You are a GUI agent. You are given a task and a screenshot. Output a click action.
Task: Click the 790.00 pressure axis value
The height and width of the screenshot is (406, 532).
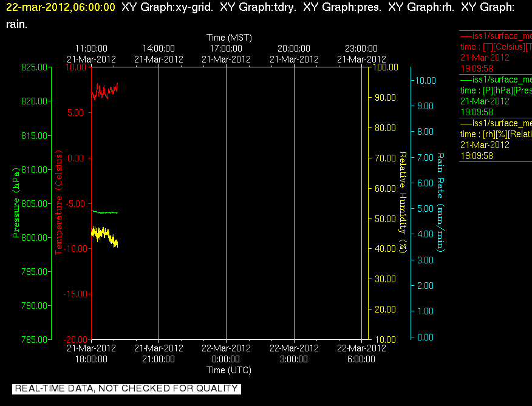pos(34,305)
